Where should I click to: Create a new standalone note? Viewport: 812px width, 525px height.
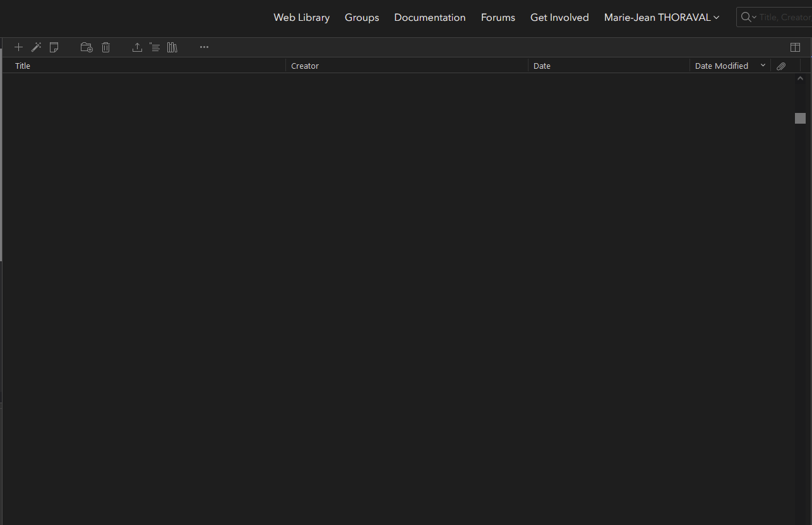[54, 47]
